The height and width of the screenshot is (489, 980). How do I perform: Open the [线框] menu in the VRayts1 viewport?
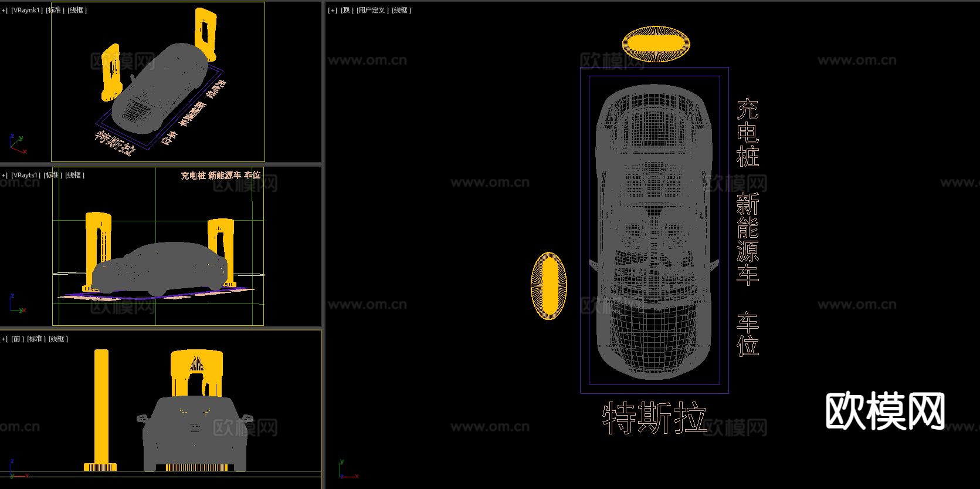click(x=75, y=175)
